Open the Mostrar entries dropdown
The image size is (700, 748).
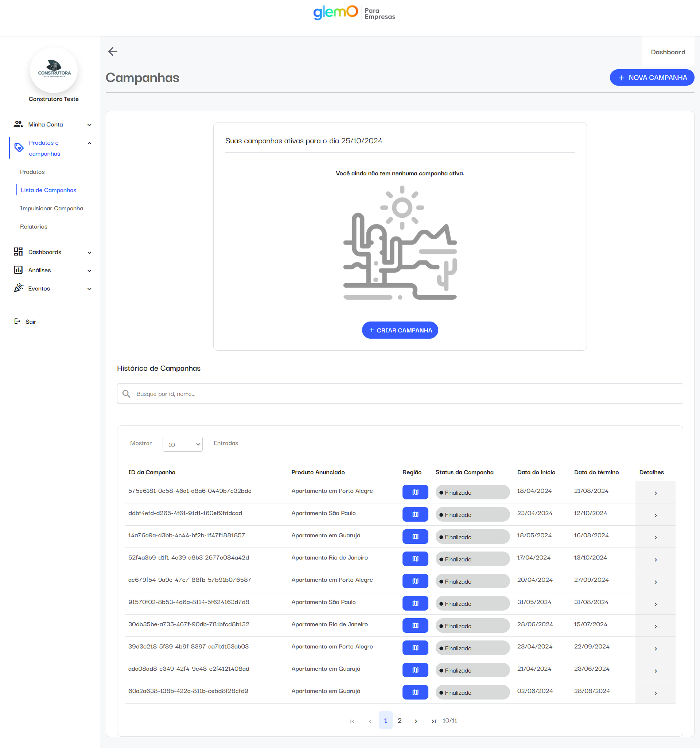click(x=183, y=444)
